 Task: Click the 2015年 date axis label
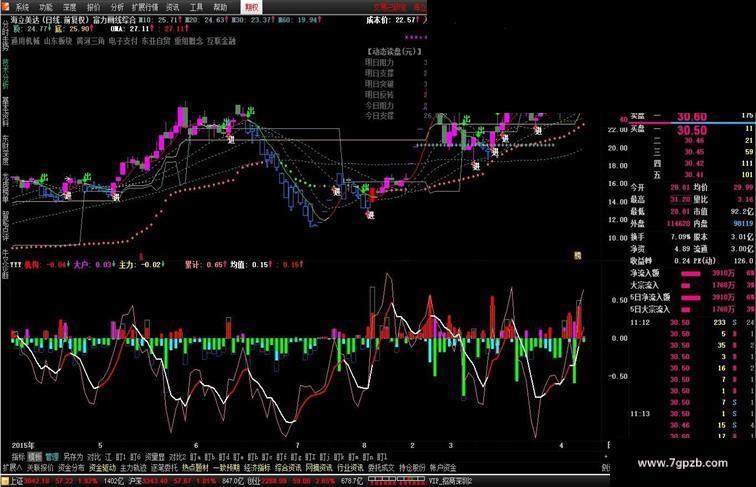[23, 445]
